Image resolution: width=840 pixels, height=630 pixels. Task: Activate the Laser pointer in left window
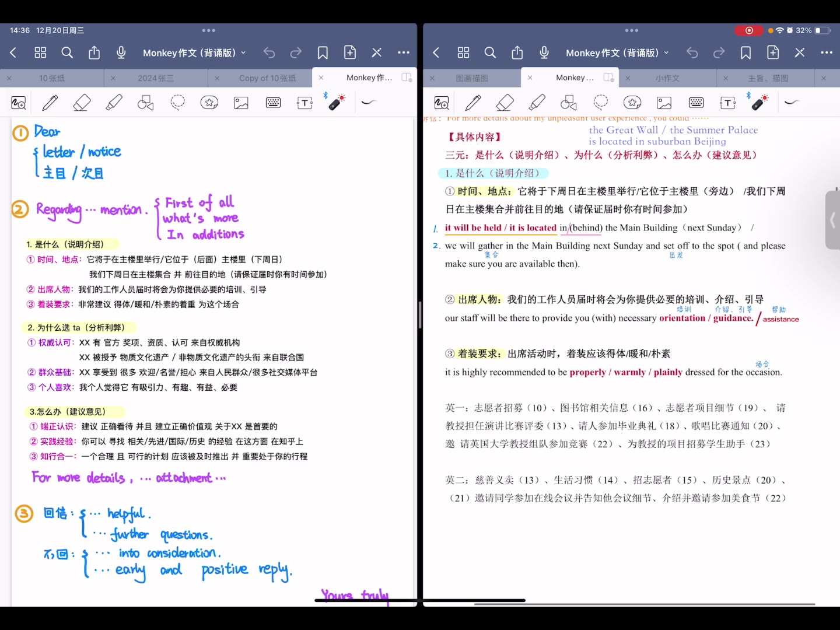(336, 102)
